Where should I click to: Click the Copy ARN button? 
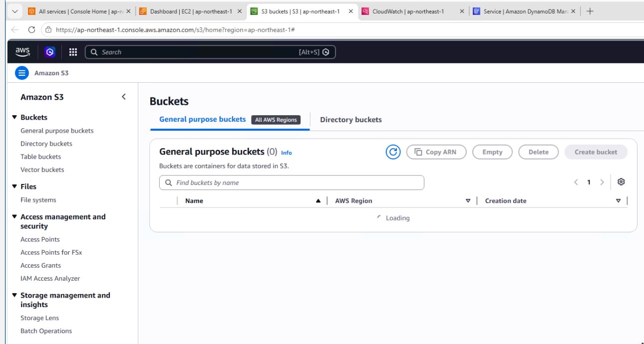tap(436, 152)
